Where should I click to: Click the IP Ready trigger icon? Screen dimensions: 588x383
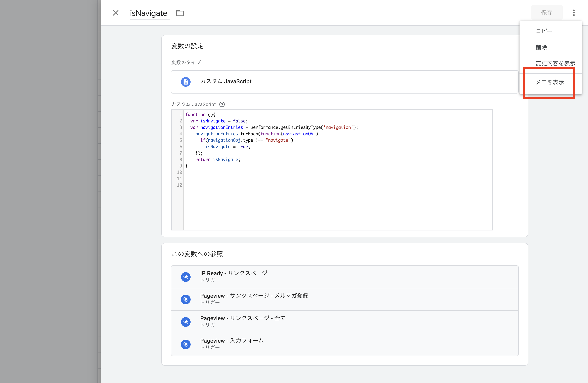pyautogui.click(x=186, y=277)
